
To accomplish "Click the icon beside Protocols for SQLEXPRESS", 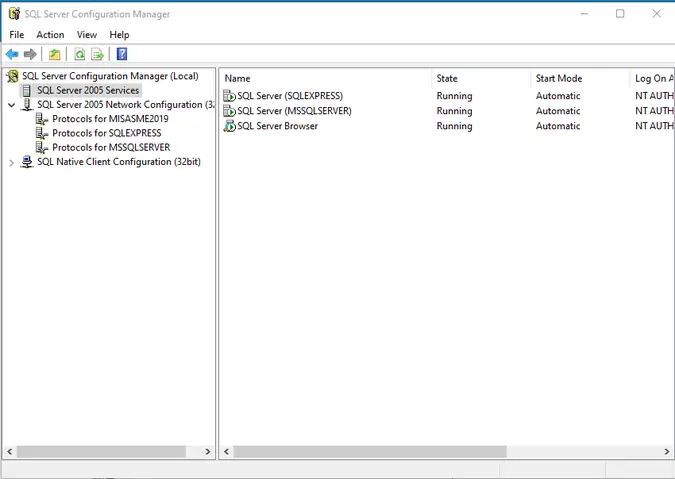I will 42,133.
